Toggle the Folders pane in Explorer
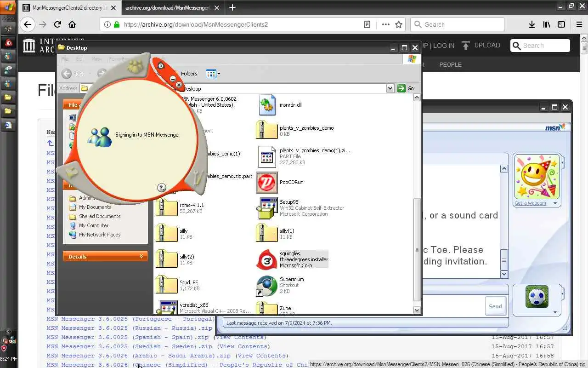Screen dimensions: 588x368 click(189, 74)
